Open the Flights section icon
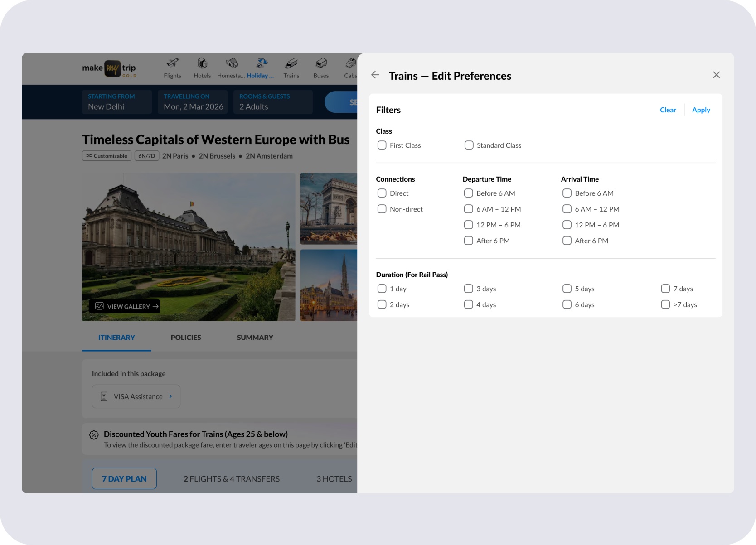 click(173, 63)
